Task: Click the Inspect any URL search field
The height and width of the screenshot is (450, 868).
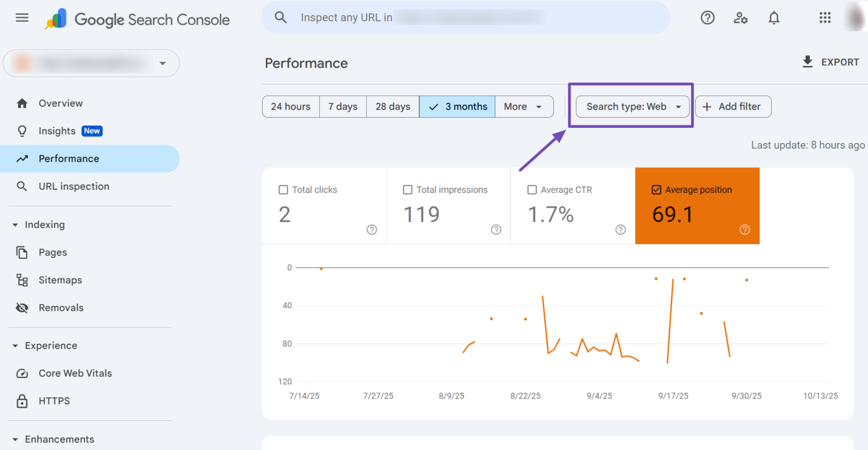Action: (x=465, y=17)
